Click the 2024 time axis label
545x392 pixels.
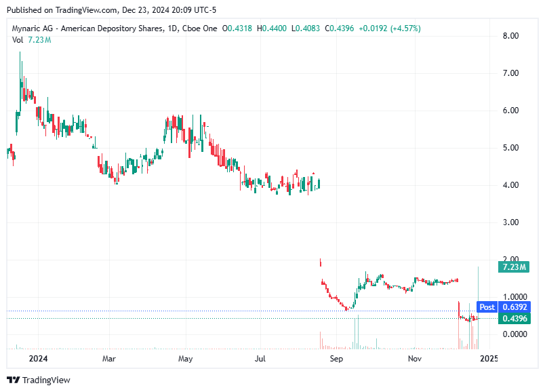(38, 359)
